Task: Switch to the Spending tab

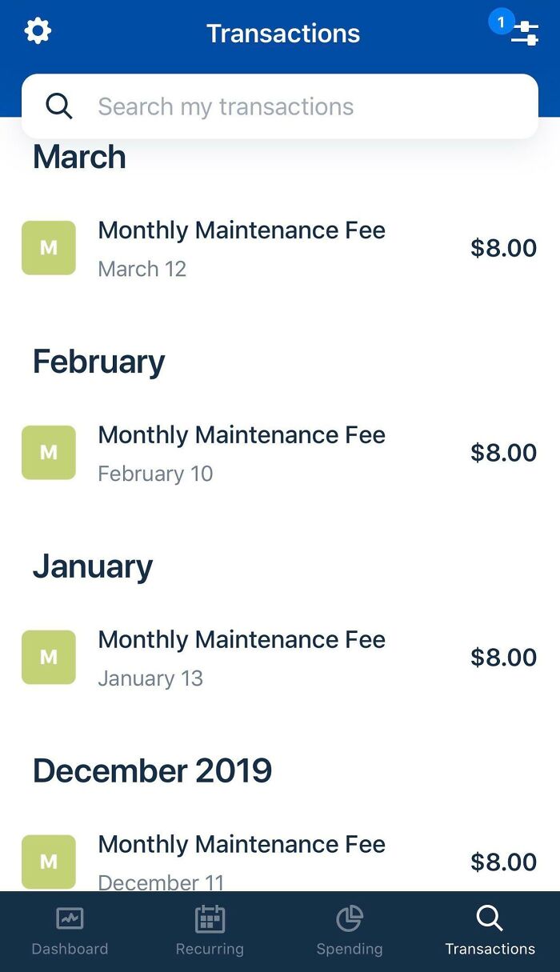Action: click(350, 932)
